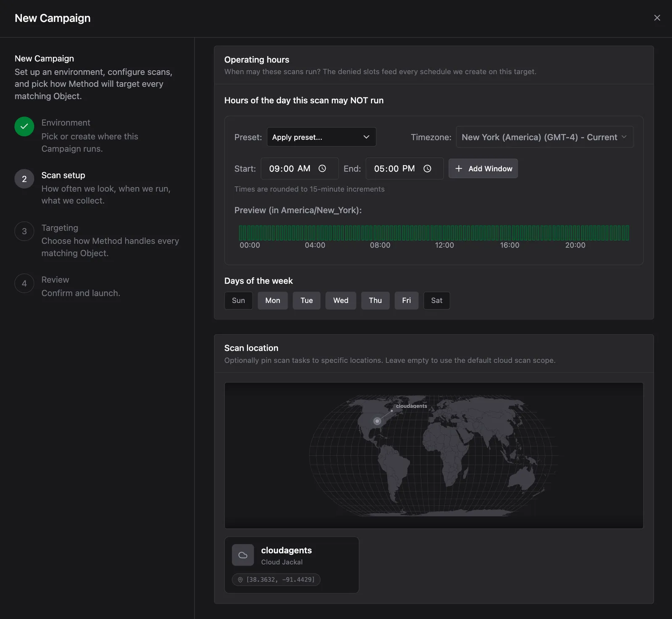The width and height of the screenshot is (672, 619).
Task: Toggle Tue in days of the week
Action: coord(307,301)
